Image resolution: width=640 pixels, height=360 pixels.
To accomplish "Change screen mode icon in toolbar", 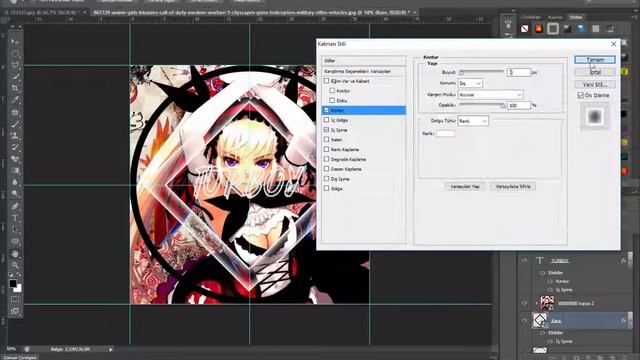I will (15, 311).
